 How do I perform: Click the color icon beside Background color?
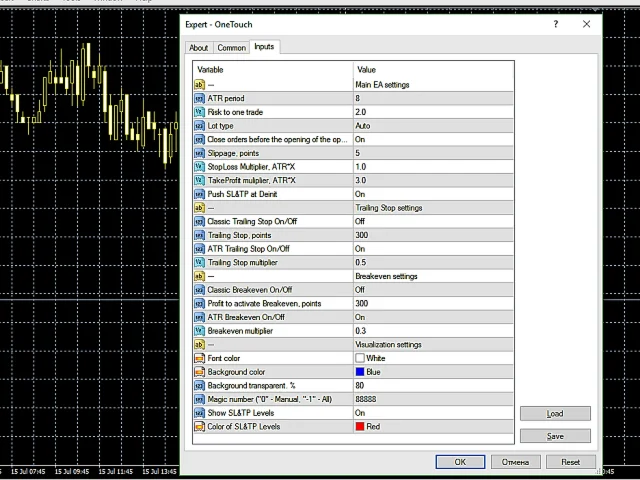(199, 372)
